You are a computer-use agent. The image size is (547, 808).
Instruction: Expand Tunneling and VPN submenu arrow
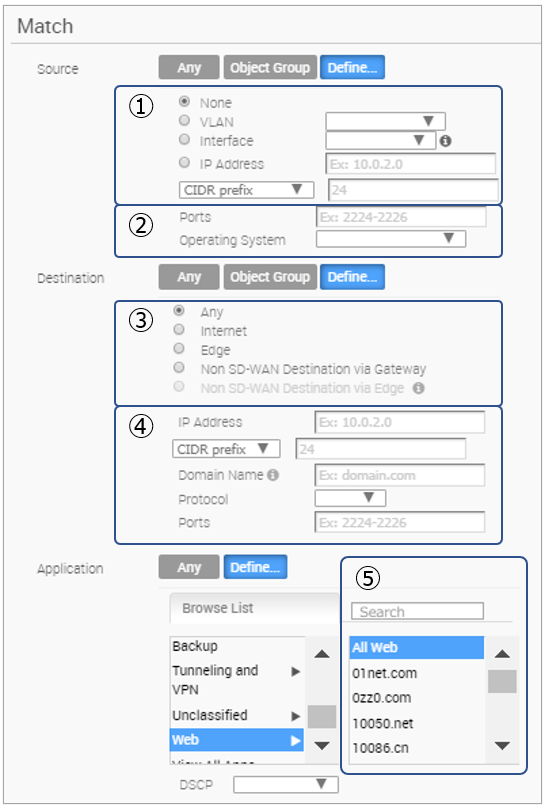click(x=296, y=671)
